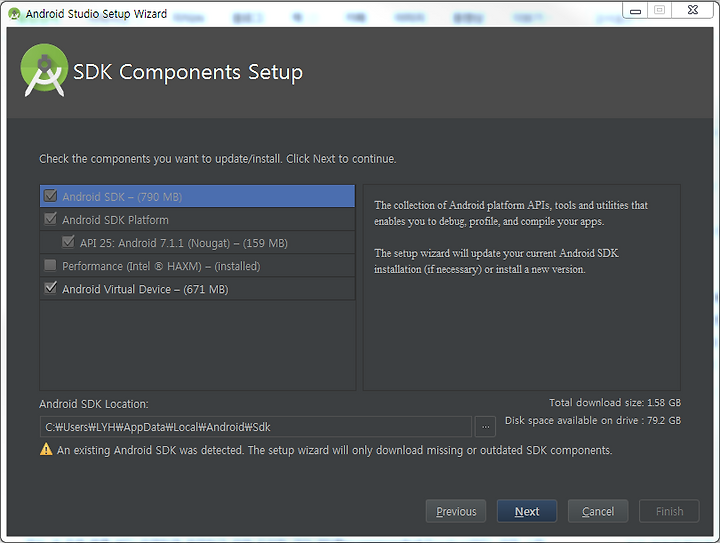Image resolution: width=720 pixels, height=543 pixels.
Task: Select the Android SDK – (790 MB) row
Action: click(197, 196)
